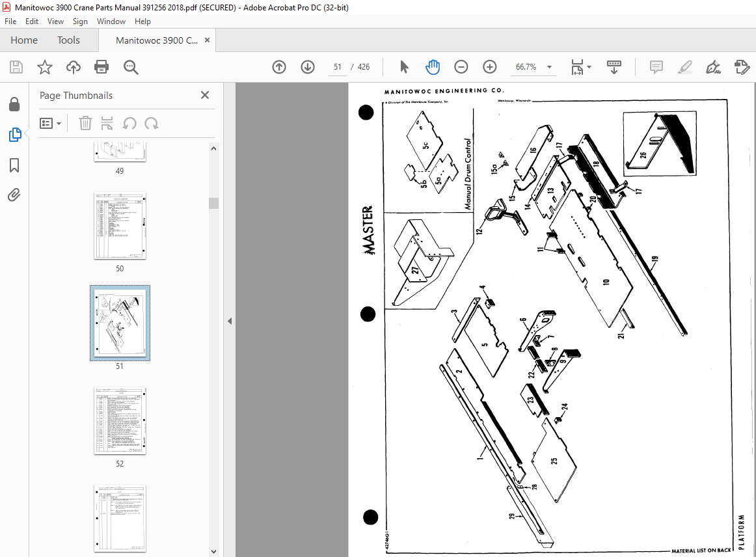Select the Highlight text pen tool

point(684,67)
